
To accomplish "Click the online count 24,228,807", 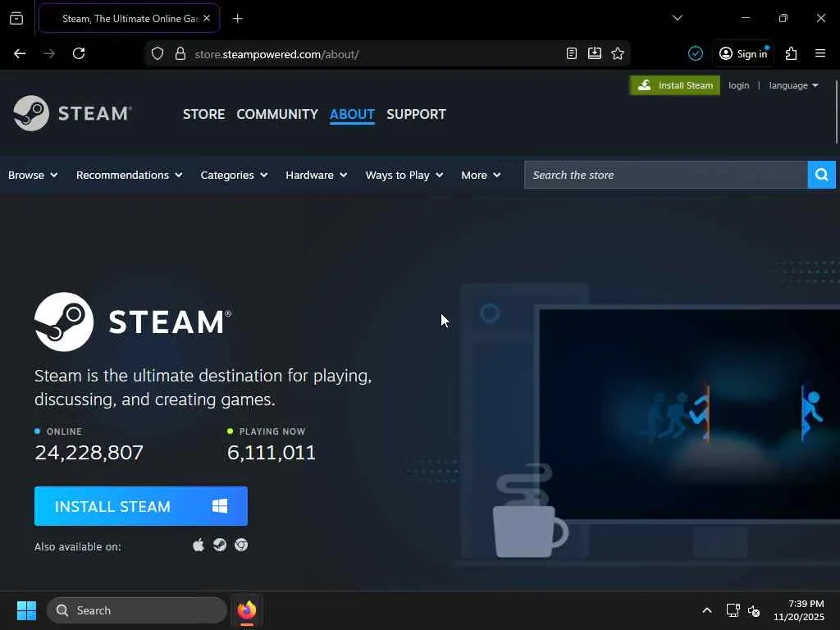I will pyautogui.click(x=89, y=453).
